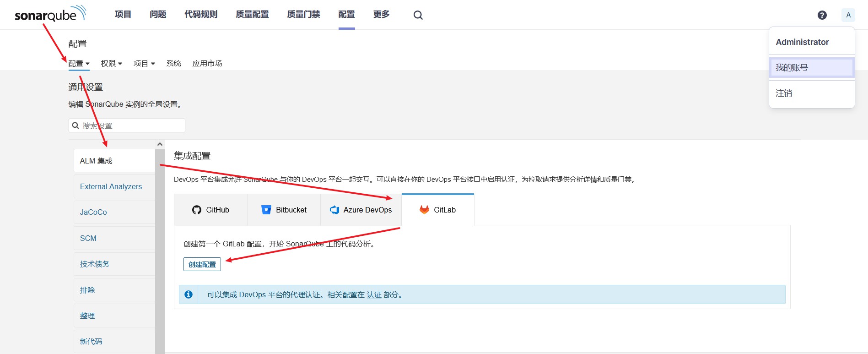Click the GitLab fox icon
Image resolution: width=868 pixels, height=354 pixels.
click(x=424, y=210)
